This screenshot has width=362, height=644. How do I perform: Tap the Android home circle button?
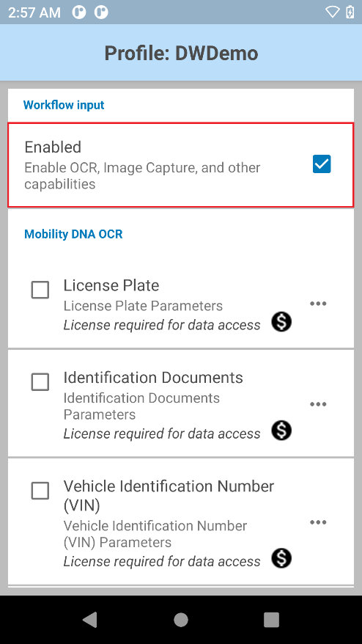click(x=181, y=620)
